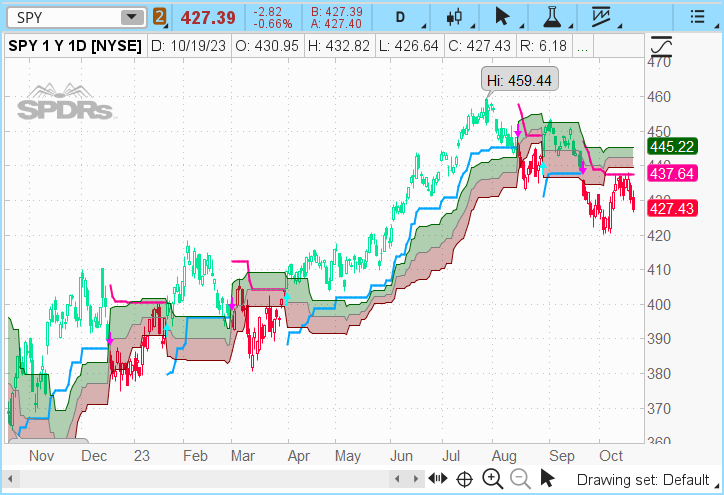Click the last price 427.39 value

pos(208,18)
